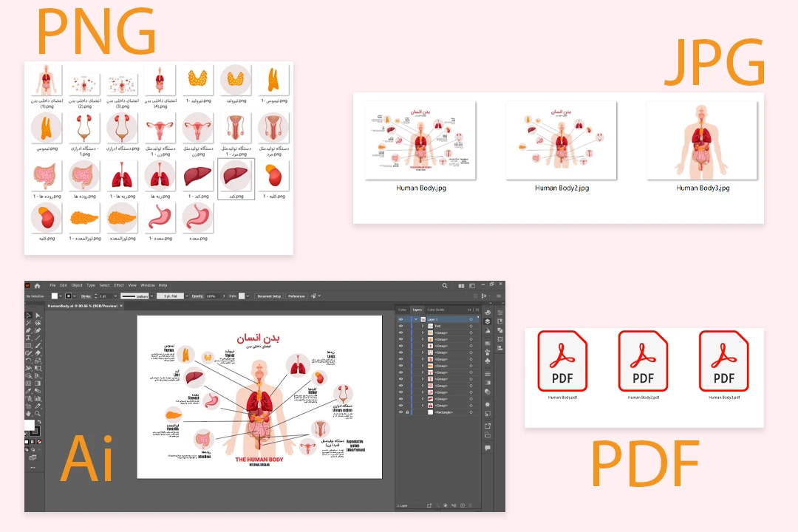Screen dimensions: 798x532
Task: Swap fill and stroke colors
Action: click(x=38, y=421)
